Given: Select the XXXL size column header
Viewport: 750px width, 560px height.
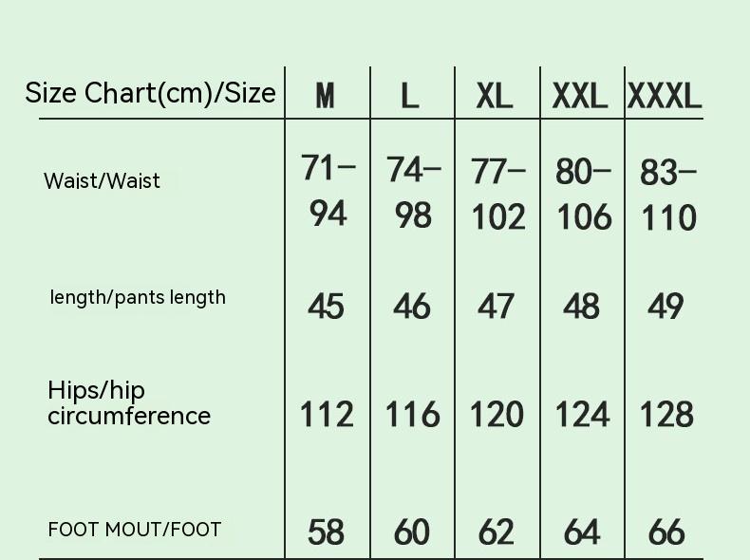Looking at the screenshot, I should coord(665,96).
